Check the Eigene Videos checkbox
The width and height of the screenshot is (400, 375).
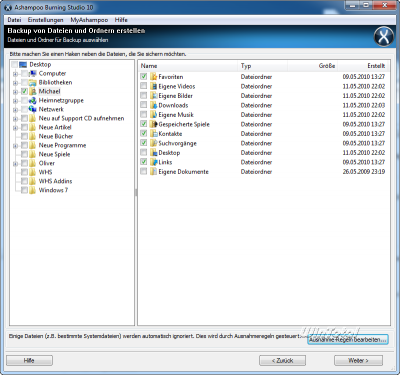[144, 86]
